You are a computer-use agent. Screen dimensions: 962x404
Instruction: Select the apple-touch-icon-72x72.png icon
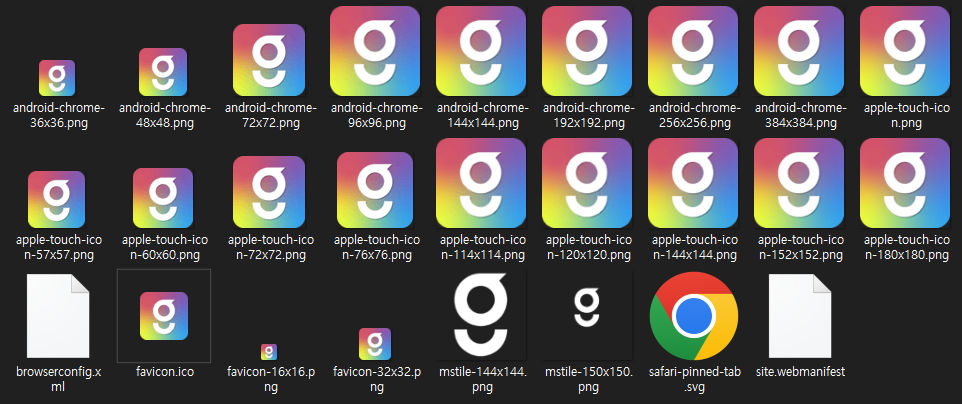[x=269, y=192]
